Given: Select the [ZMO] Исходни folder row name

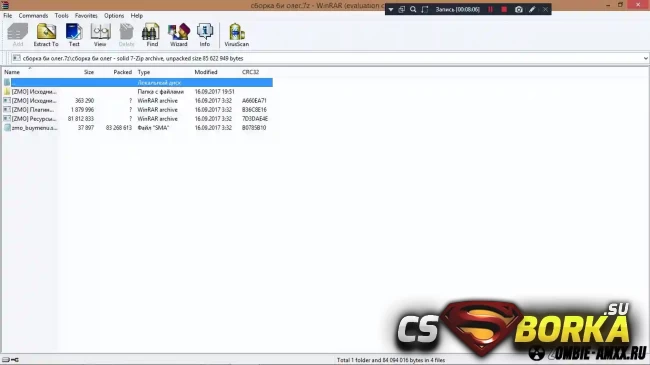Looking at the screenshot, I should click(x=34, y=92).
